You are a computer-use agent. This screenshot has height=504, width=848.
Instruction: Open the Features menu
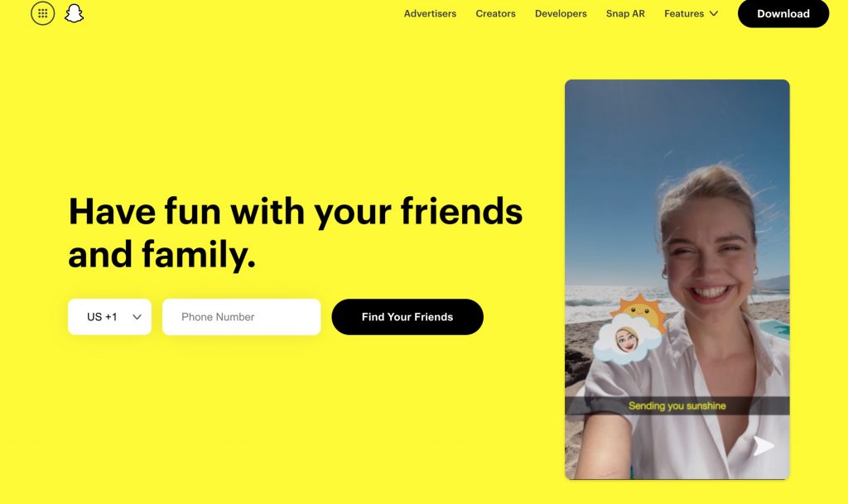[x=691, y=13]
